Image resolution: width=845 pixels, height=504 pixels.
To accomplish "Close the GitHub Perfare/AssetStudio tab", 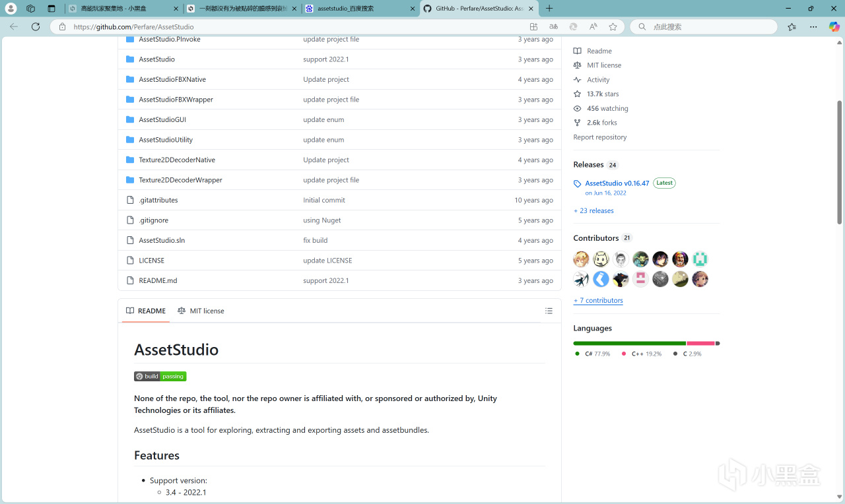I will click(531, 9).
